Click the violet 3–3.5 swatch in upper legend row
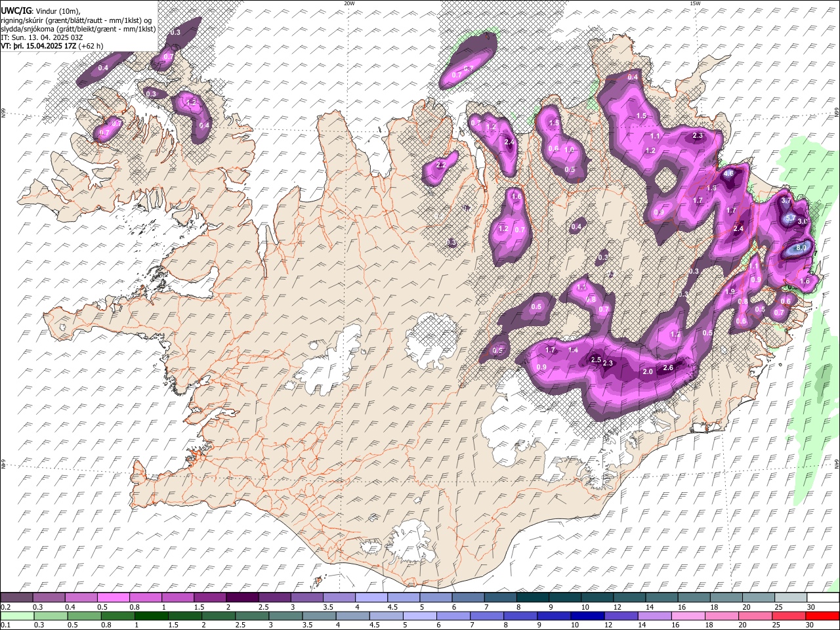The width and height of the screenshot is (840, 630). click(306, 597)
